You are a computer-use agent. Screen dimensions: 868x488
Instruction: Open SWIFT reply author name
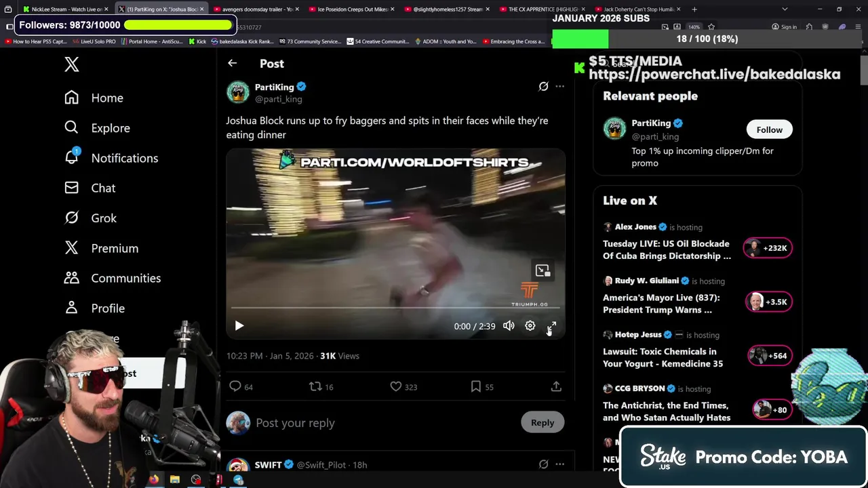click(268, 465)
